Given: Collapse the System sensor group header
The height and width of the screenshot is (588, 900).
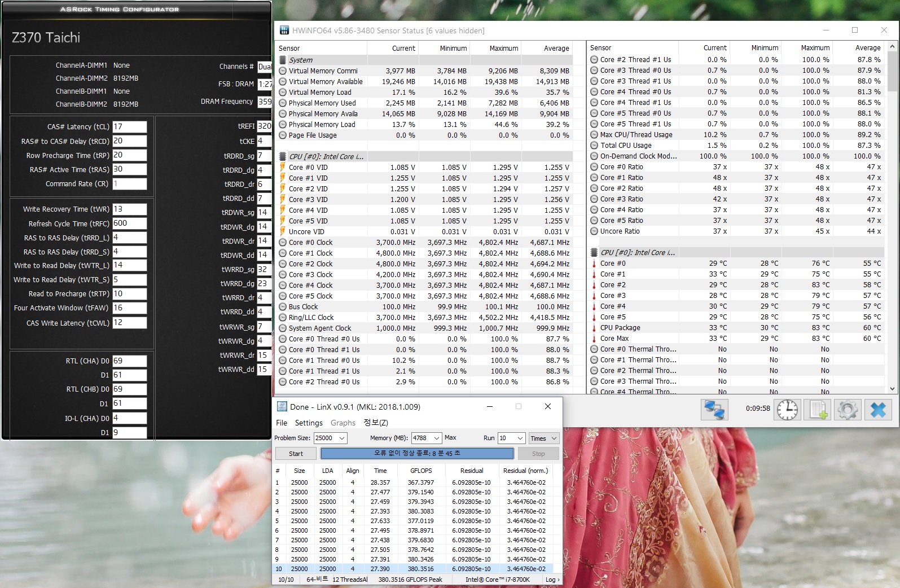Looking at the screenshot, I should point(301,60).
